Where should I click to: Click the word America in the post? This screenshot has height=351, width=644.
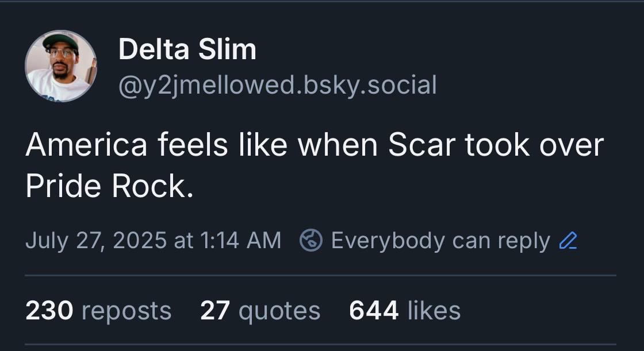86,145
